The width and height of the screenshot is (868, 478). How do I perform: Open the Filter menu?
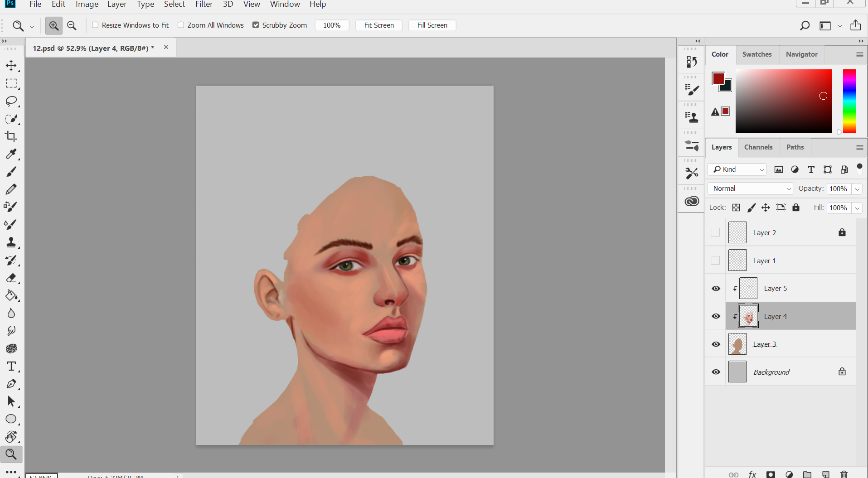pyautogui.click(x=204, y=5)
